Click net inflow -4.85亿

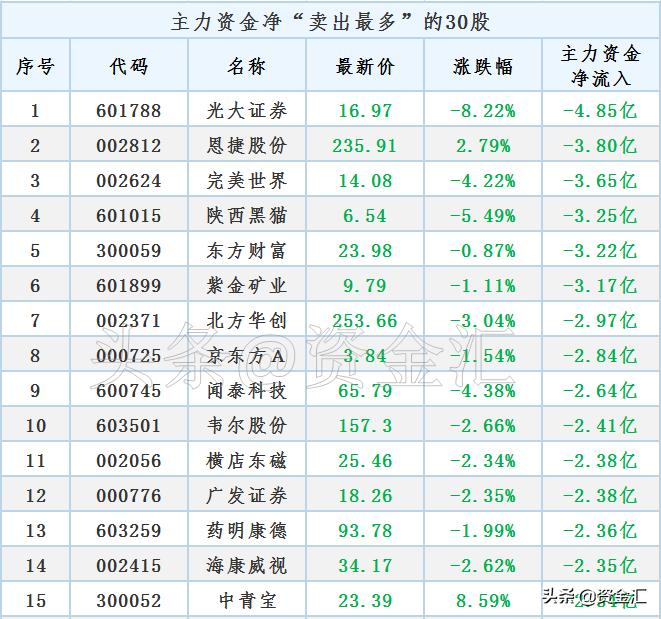[600, 111]
